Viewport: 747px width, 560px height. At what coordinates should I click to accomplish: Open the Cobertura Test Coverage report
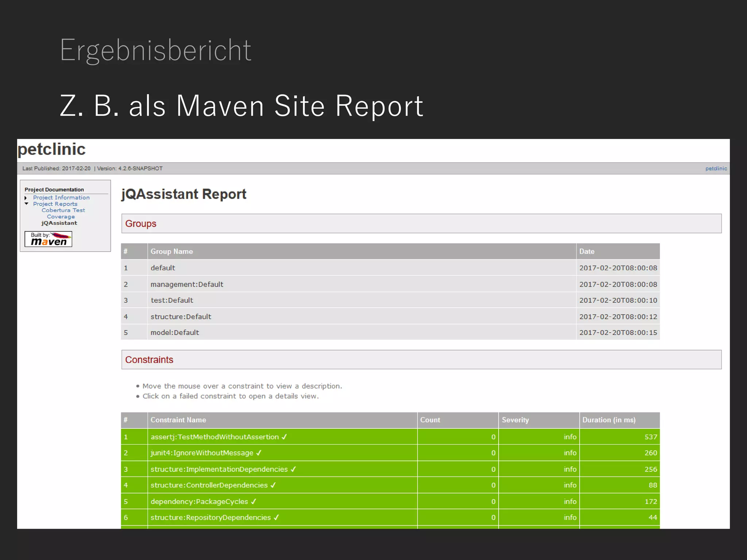pos(63,213)
